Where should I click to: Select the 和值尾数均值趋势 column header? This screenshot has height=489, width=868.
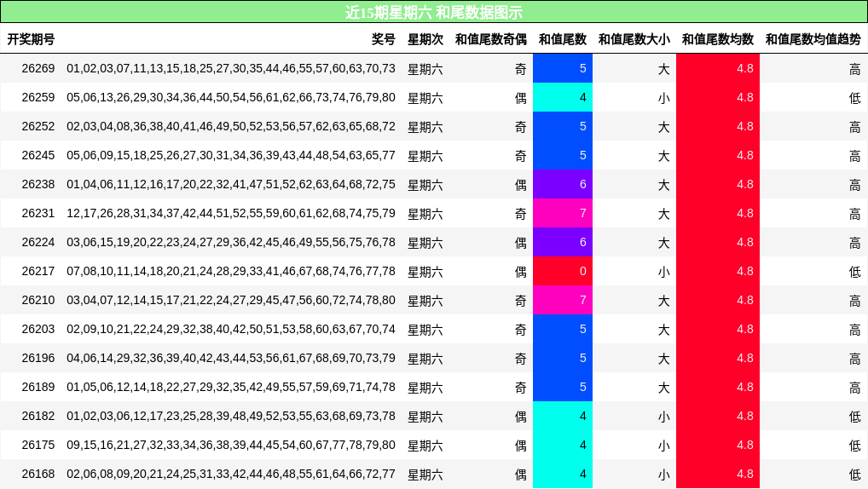tap(813, 39)
